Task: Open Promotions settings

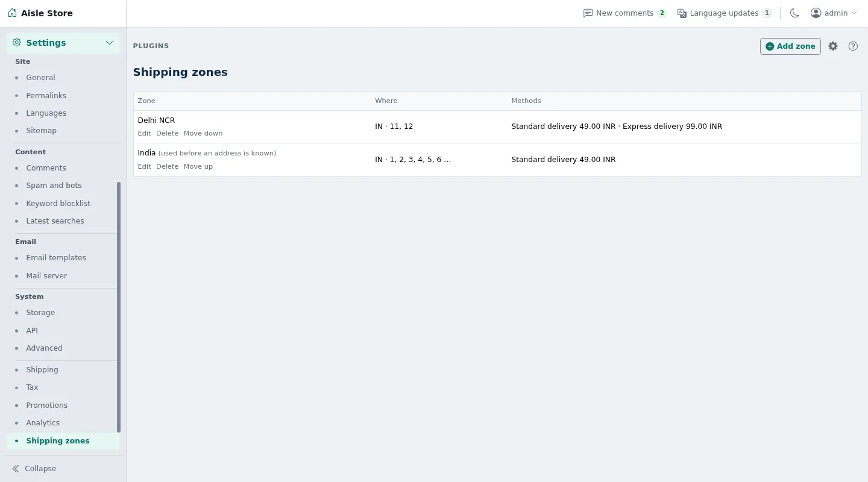Action: [46, 405]
